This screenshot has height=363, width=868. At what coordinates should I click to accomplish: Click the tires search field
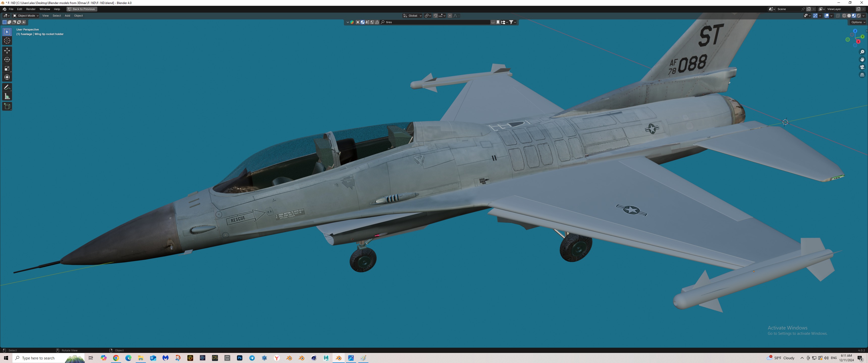435,22
